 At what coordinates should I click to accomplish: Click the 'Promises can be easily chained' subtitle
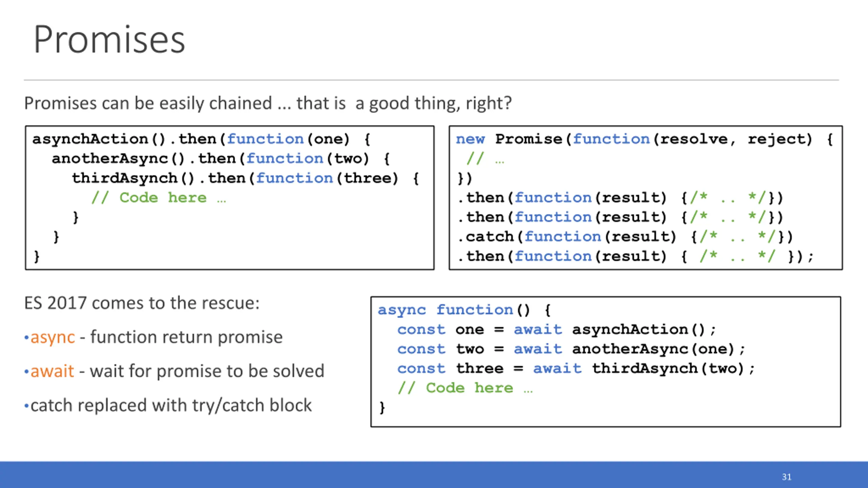click(268, 103)
